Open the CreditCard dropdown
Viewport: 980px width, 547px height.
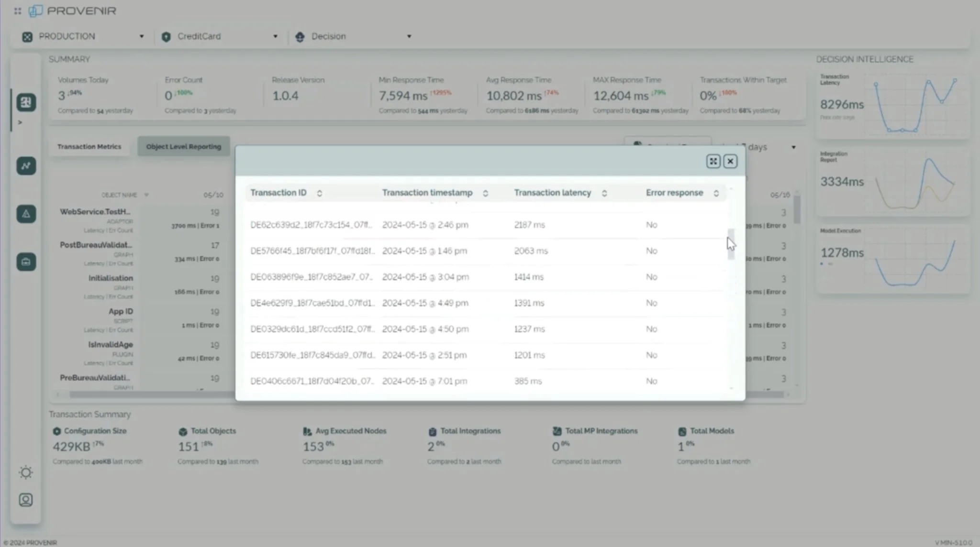220,36
